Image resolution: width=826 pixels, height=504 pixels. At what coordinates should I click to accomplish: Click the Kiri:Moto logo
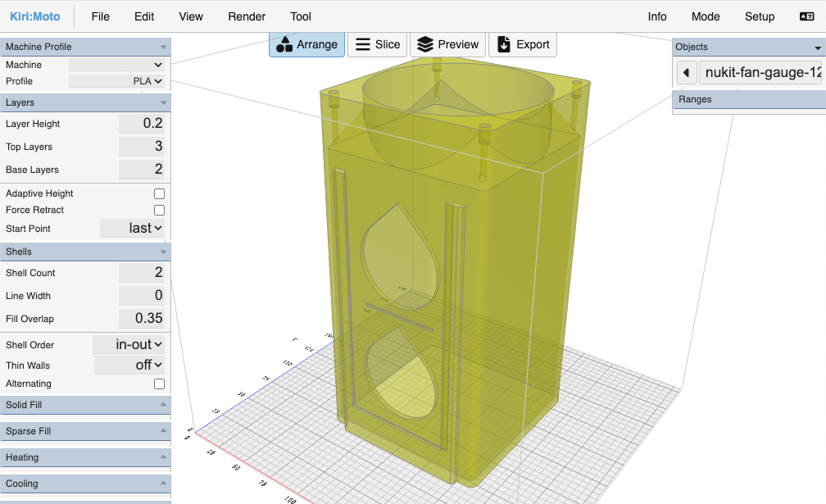(34, 17)
